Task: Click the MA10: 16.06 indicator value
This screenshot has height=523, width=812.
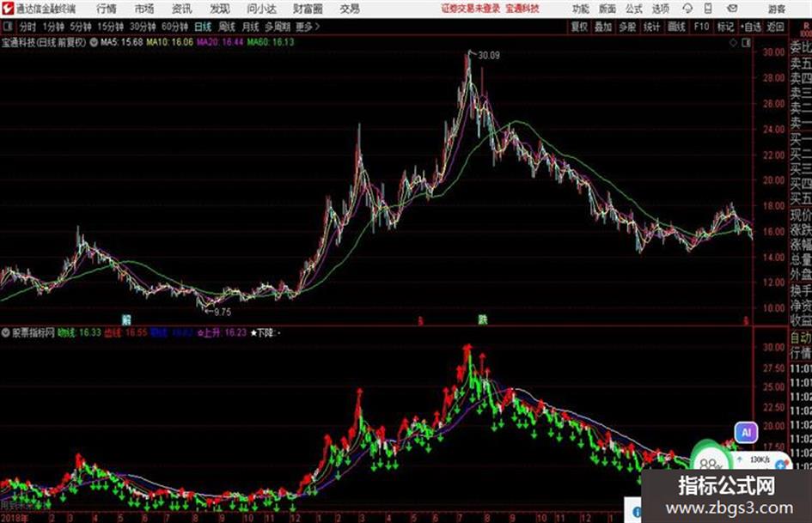Action: (x=170, y=42)
